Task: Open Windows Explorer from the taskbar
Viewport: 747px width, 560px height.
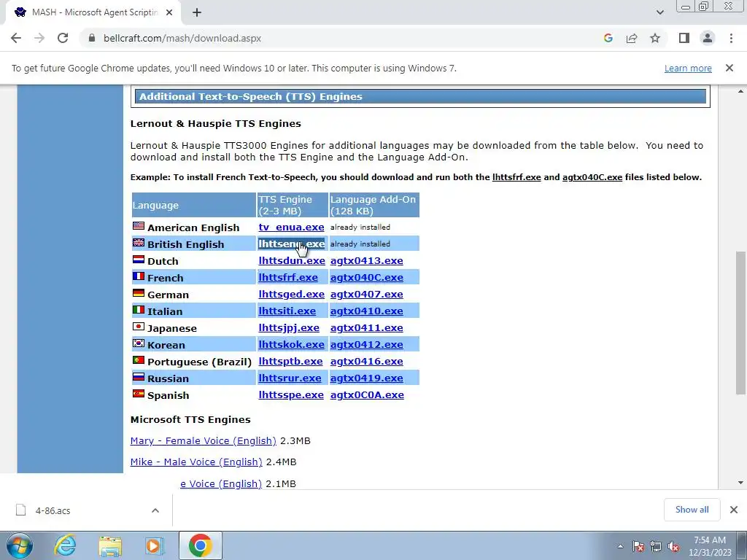Action: tap(110, 546)
